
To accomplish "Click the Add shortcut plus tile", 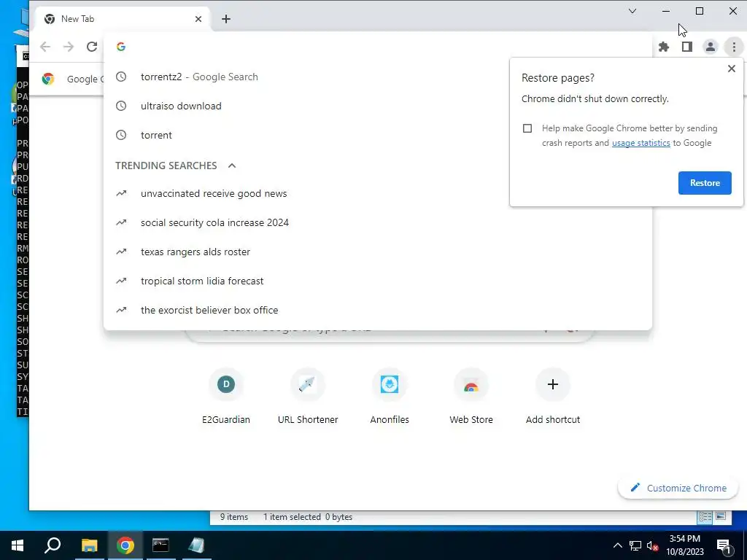I will tap(553, 396).
